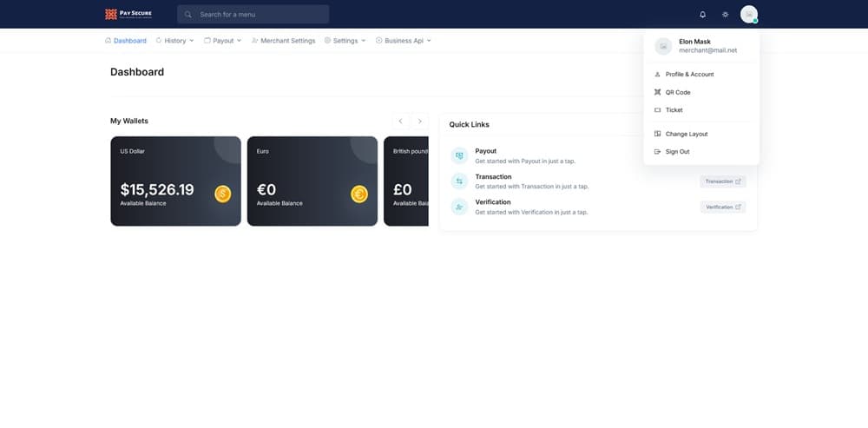This screenshot has width=868, height=428.
Task: Click the next wallet arrow button
Action: point(420,122)
